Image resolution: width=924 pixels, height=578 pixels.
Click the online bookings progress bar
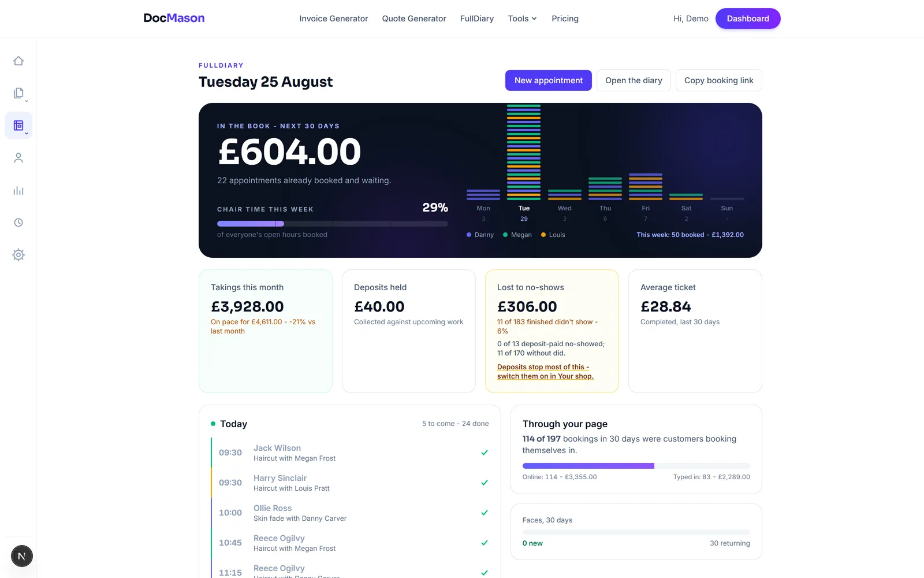[636, 466]
